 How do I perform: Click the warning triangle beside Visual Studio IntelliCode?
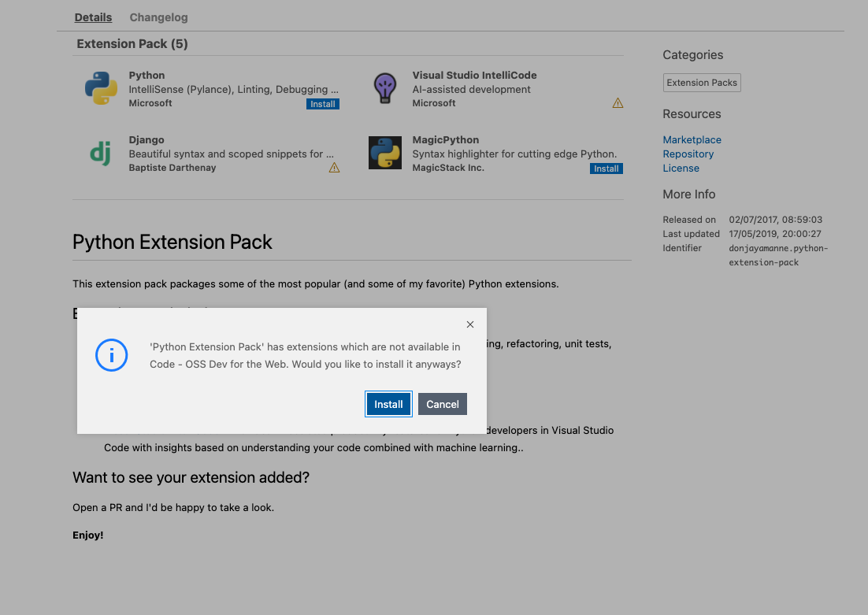pos(618,102)
